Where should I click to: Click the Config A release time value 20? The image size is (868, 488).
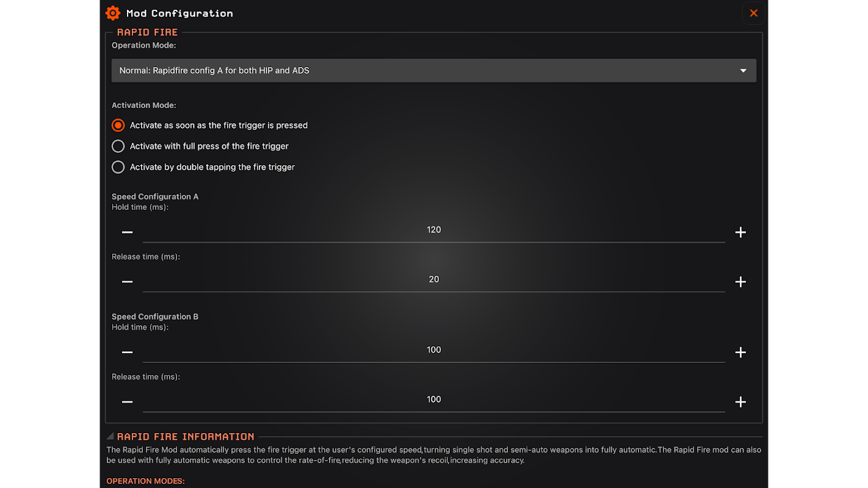[x=433, y=279]
